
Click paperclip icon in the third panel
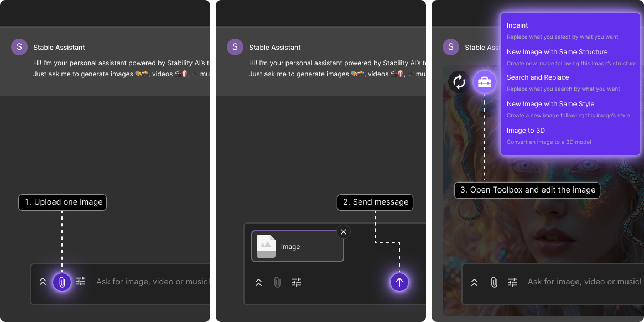[494, 282]
